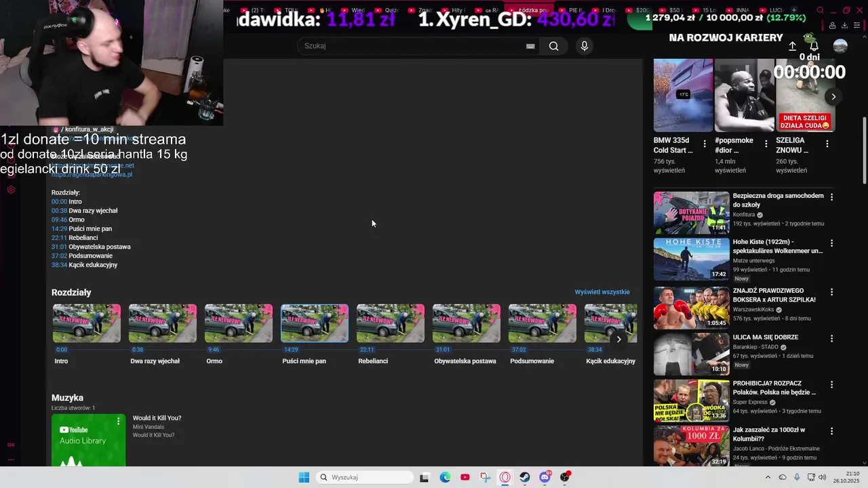Screen dimensions: 868x488
Task: Open the YouTube Audio Library music card
Action: pos(88,440)
